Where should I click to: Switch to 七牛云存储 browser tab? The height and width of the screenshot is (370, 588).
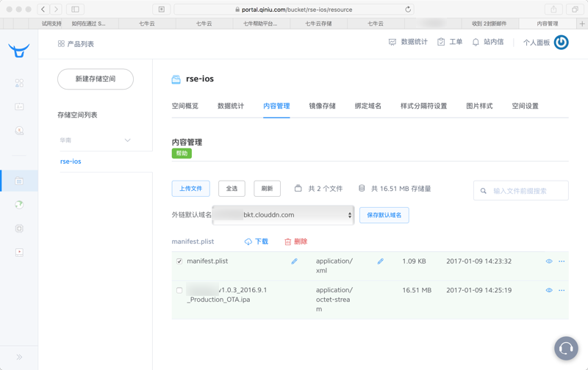tap(318, 23)
